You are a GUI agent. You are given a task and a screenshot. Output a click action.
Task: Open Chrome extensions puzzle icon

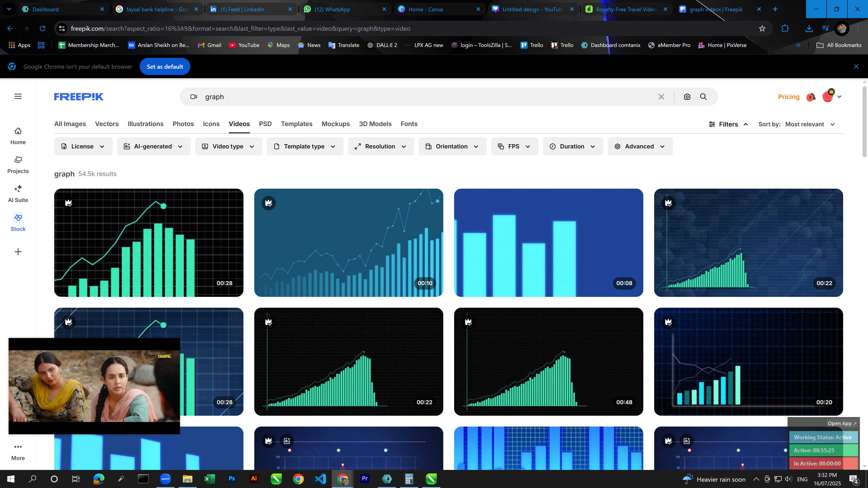pos(785,29)
